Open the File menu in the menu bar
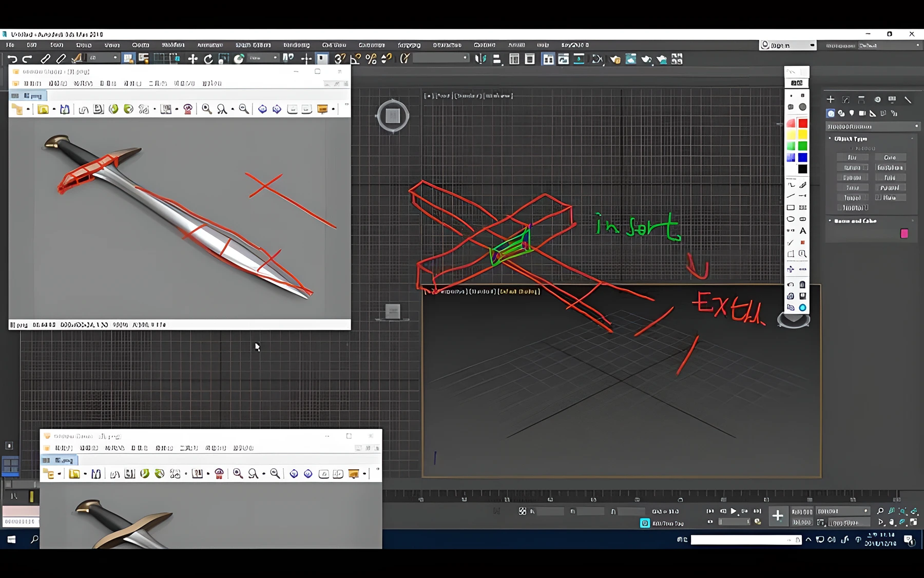924x578 pixels. tap(10, 45)
